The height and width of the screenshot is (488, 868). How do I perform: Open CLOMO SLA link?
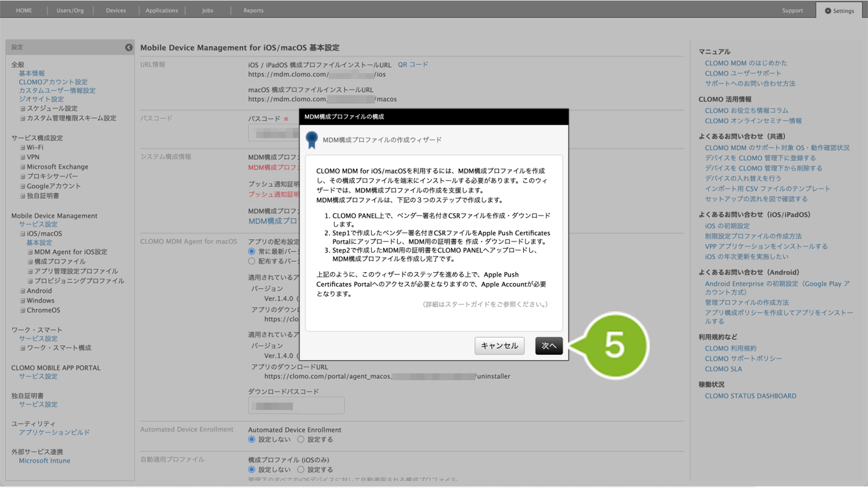pyautogui.click(x=723, y=369)
